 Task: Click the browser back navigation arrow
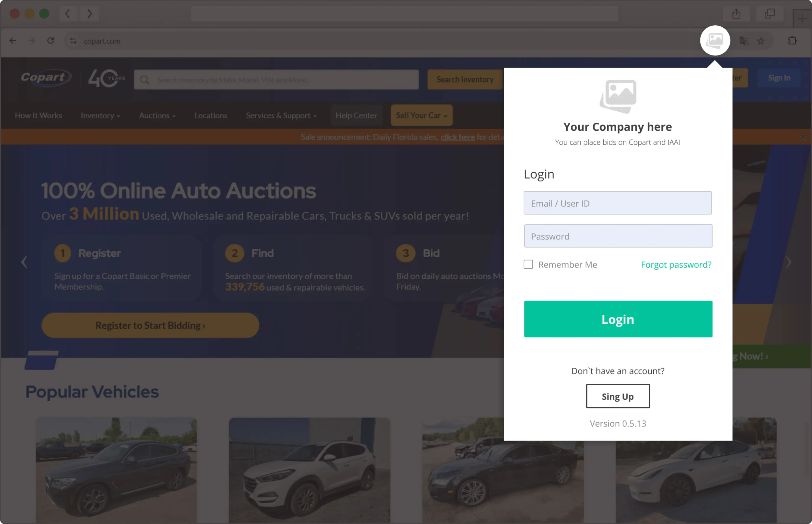pyautogui.click(x=13, y=40)
